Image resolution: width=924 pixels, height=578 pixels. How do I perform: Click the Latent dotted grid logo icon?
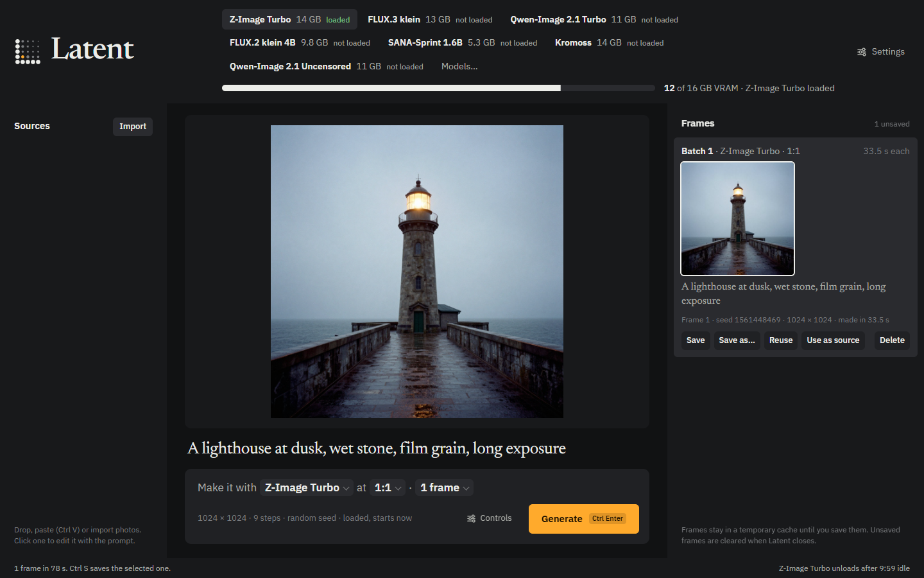coord(28,51)
